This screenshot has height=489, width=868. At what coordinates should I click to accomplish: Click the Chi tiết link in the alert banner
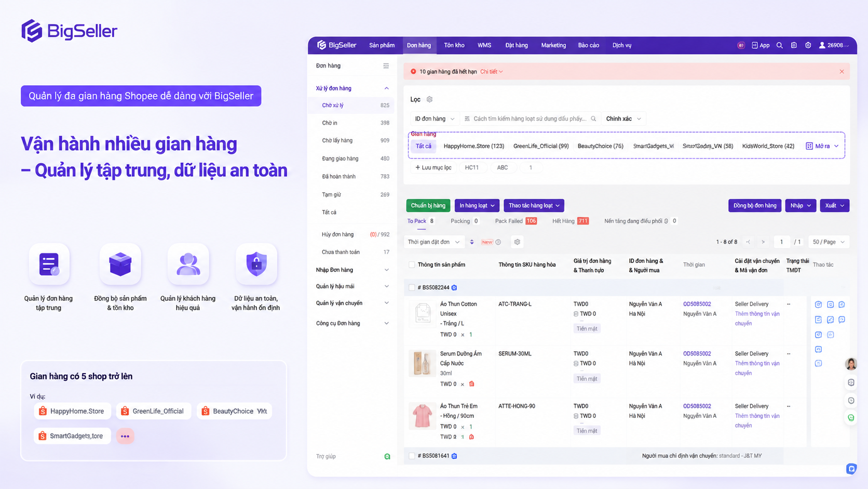tap(491, 72)
